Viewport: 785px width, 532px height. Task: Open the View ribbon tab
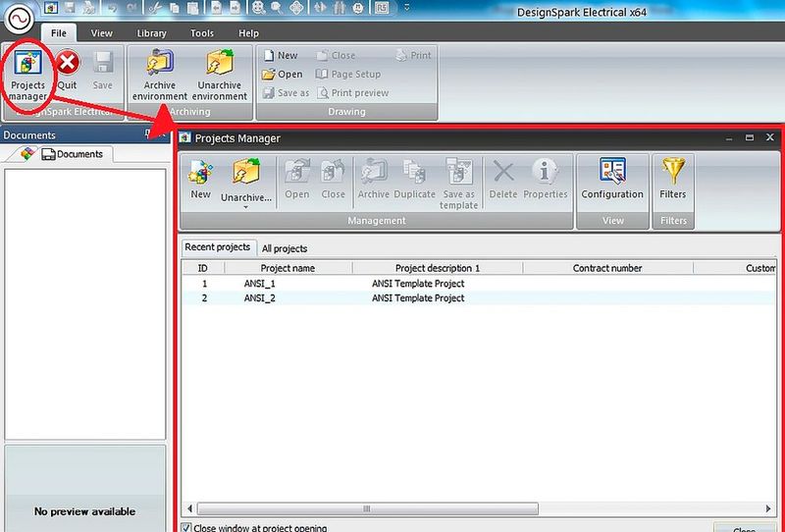pyautogui.click(x=102, y=33)
